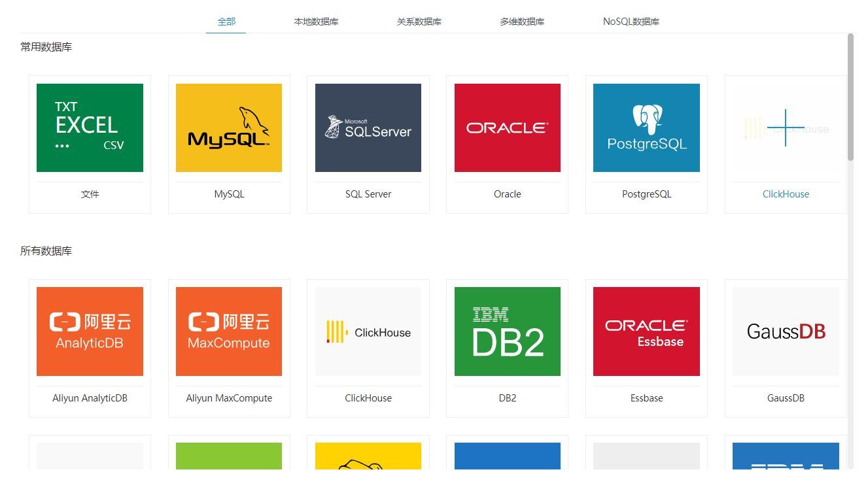Image resolution: width=868 pixels, height=493 pixels.
Task: Open the 关系数据库 tab
Action: coord(419,22)
